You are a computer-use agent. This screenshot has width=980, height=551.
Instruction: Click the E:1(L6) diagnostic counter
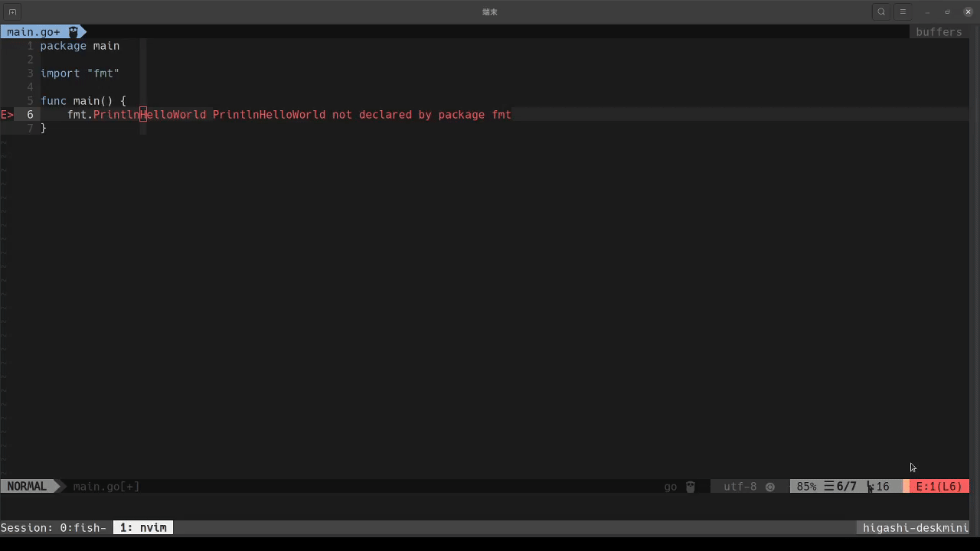pos(939,486)
